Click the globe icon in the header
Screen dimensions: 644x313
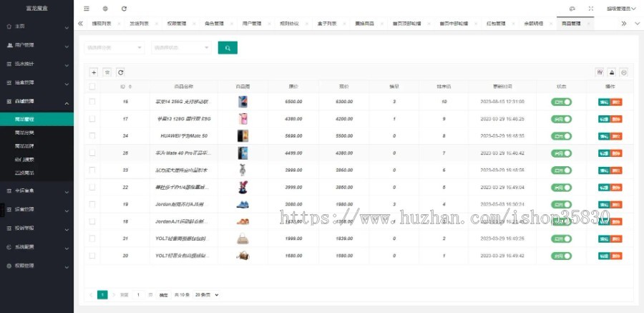(106, 8)
